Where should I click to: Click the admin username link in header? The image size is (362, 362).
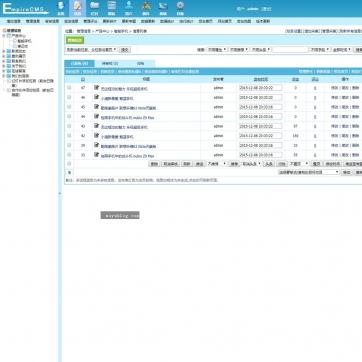(x=252, y=9)
